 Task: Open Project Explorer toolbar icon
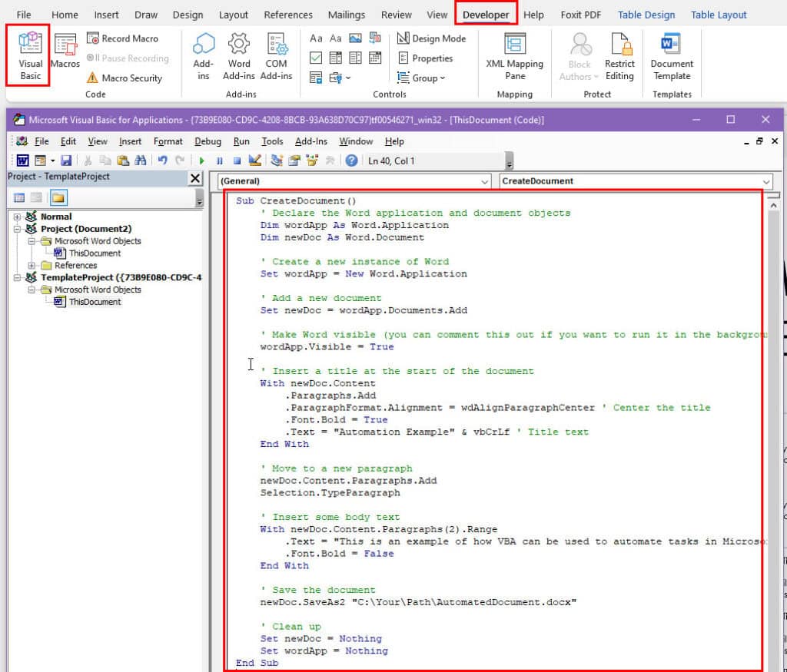point(277,161)
